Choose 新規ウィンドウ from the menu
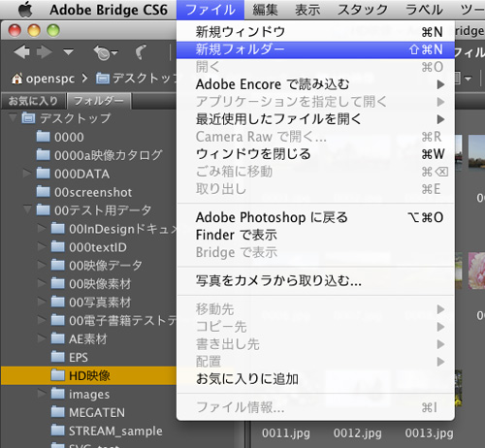Image resolution: width=485 pixels, height=448 pixels. pyautogui.click(x=315, y=32)
